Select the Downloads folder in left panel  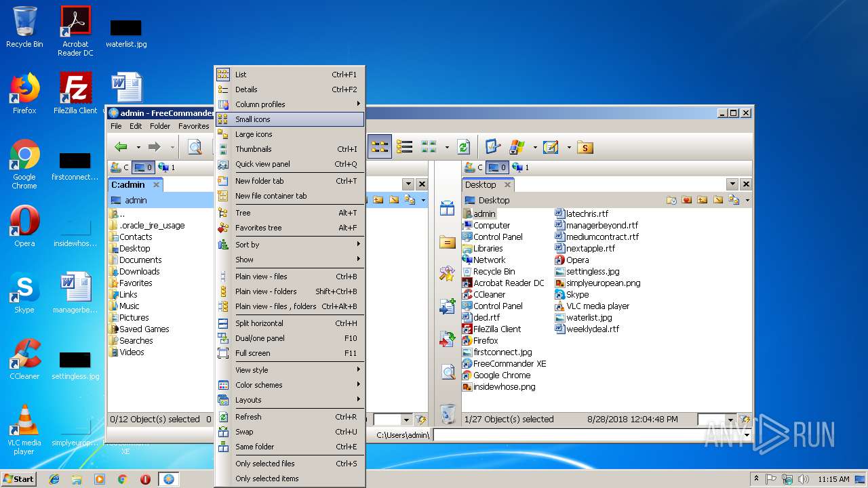(139, 272)
